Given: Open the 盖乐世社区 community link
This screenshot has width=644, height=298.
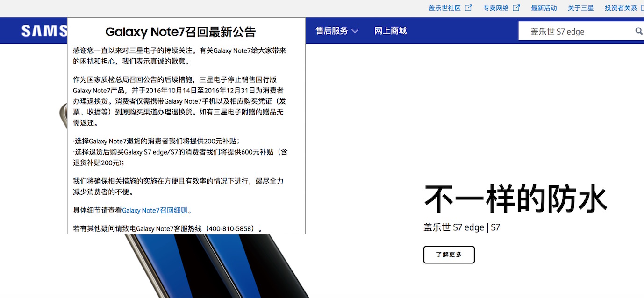Looking at the screenshot, I should [444, 8].
